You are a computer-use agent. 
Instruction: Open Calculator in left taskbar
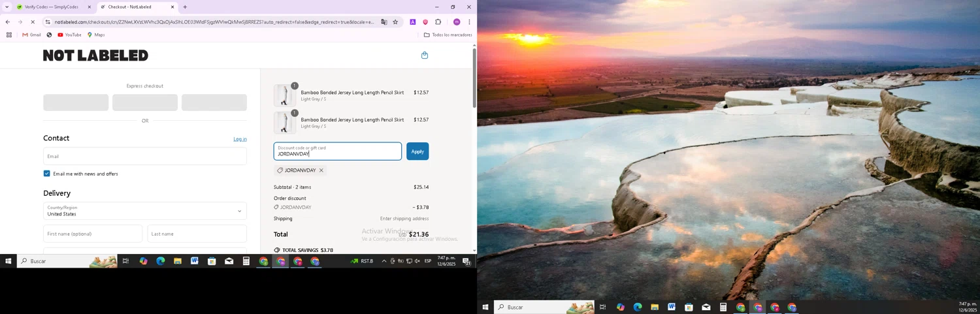[x=246, y=261]
